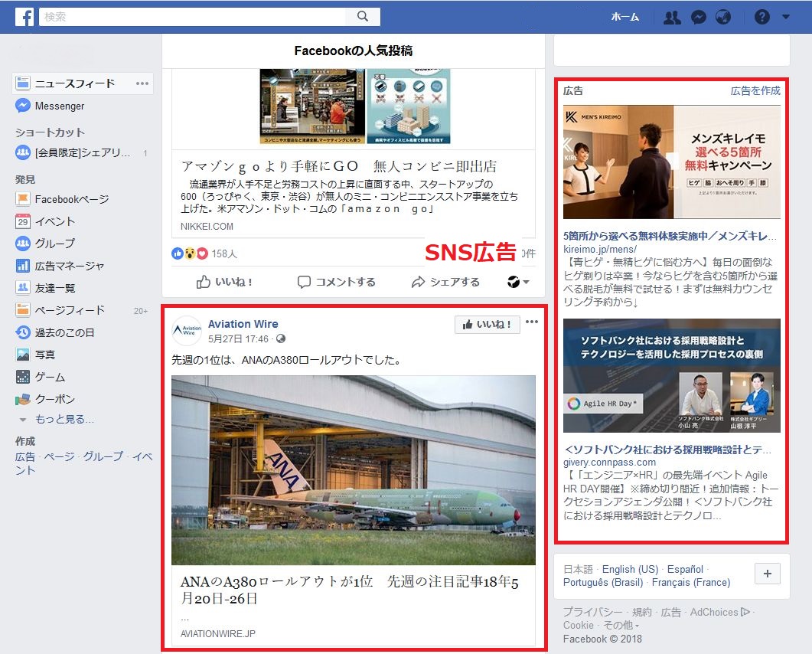Viewport: 812px width, 654px height.
Task: Click AVIATIONWIRE.JP source text
Action: 218,634
